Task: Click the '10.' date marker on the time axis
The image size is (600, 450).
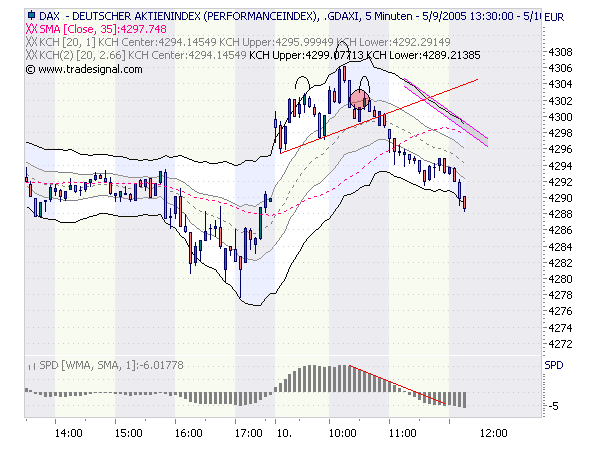Action: tap(284, 433)
